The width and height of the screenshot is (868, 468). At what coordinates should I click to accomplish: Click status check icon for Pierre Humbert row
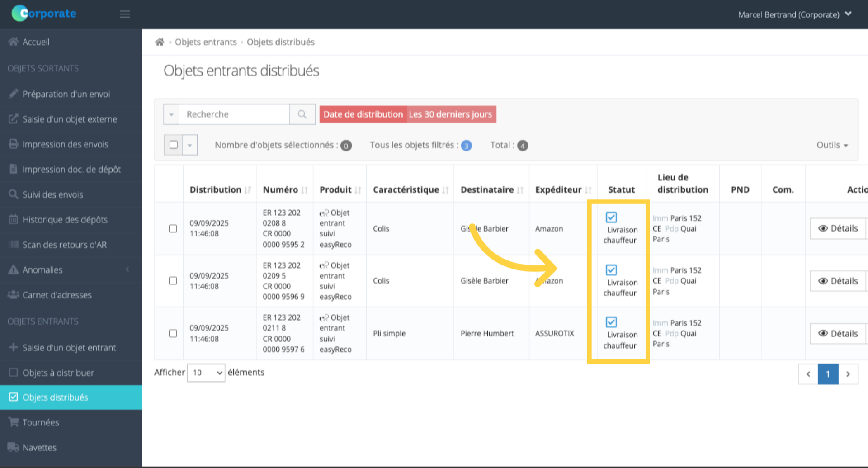pyautogui.click(x=611, y=322)
